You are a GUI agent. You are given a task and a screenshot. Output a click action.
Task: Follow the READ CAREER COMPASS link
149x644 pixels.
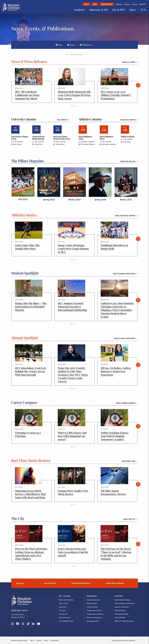click(127, 403)
